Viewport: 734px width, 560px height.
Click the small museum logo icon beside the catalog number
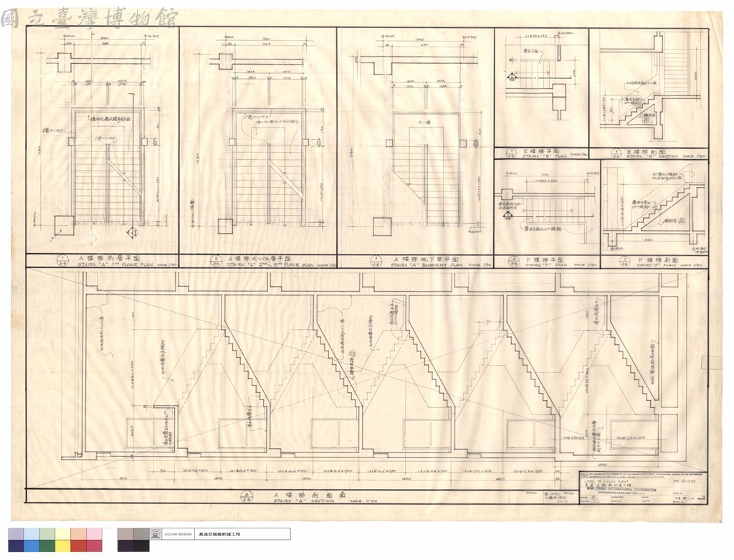(x=155, y=533)
